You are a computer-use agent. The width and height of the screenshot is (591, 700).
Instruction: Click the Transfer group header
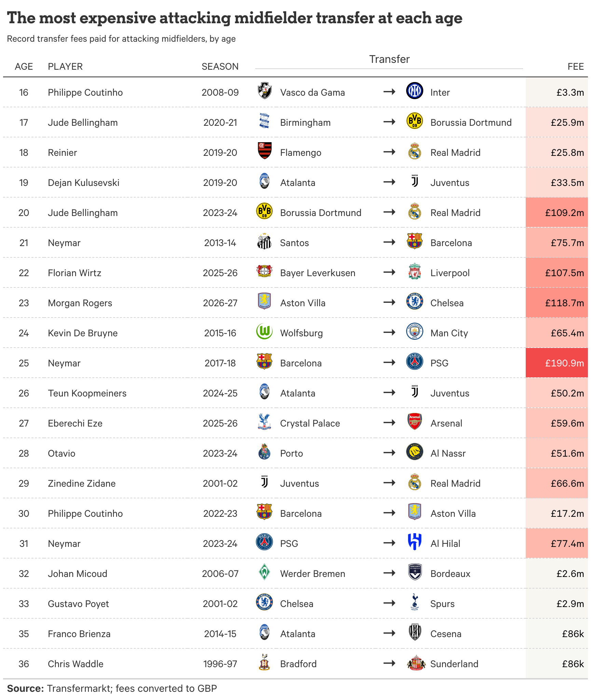click(389, 59)
